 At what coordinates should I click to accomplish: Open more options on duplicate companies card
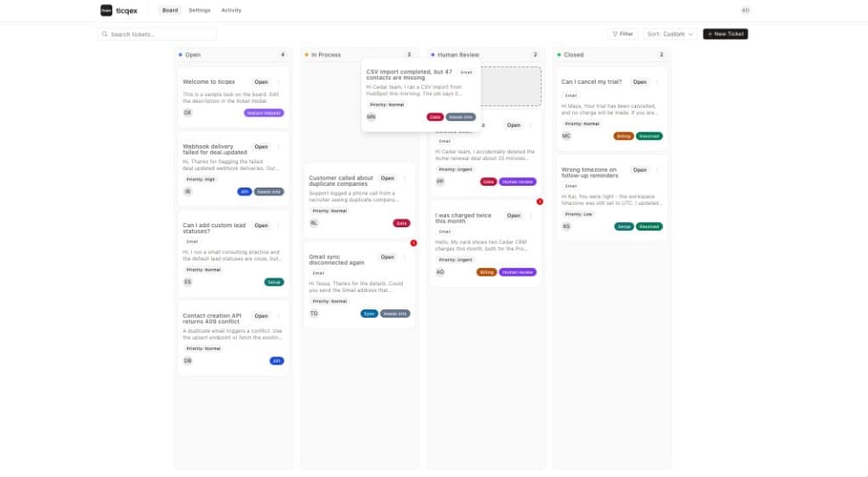(405, 178)
